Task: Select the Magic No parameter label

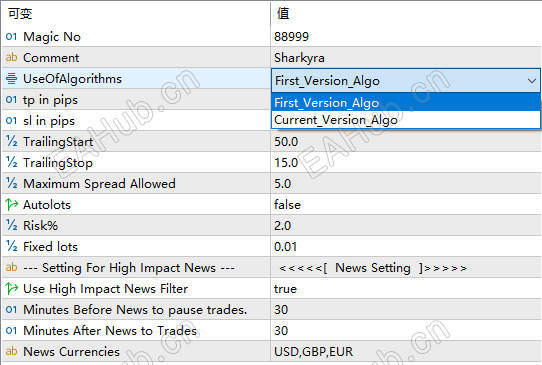Action: 52,37
